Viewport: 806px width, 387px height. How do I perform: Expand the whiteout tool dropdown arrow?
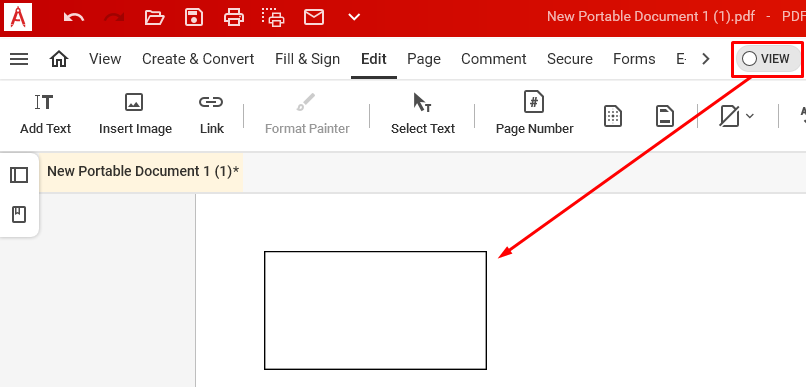[749, 116]
